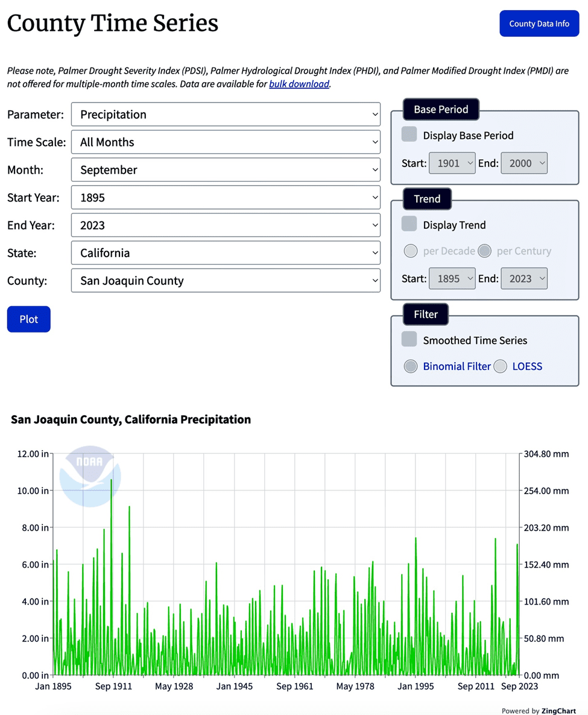Pick the Binomial Filter radio button
This screenshot has width=588, height=715.
411,366
